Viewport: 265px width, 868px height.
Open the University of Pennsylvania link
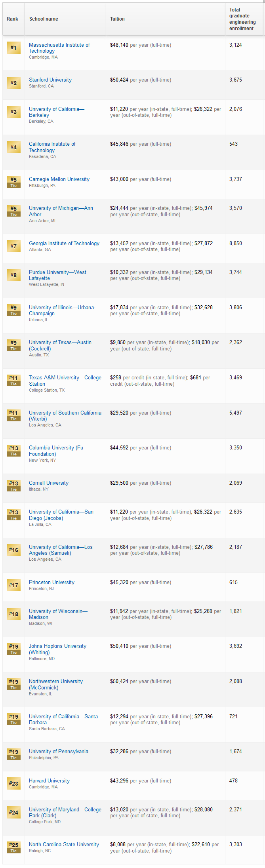point(59,751)
